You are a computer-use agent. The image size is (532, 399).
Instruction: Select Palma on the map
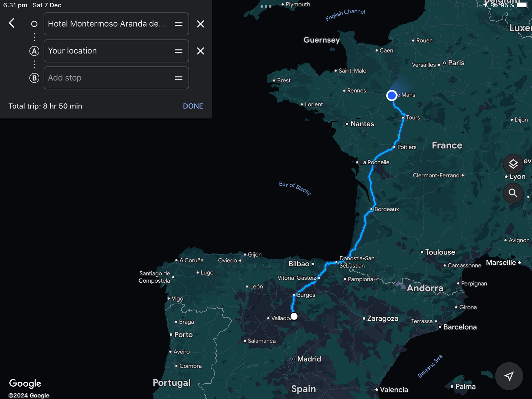[x=465, y=386]
